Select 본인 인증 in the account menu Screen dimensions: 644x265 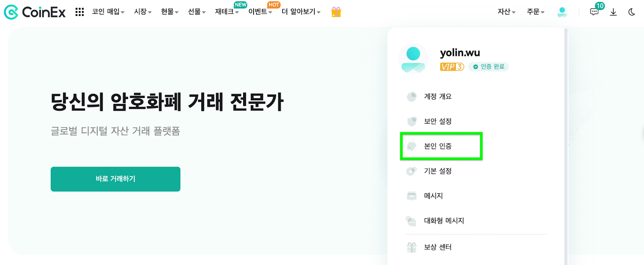(x=438, y=146)
